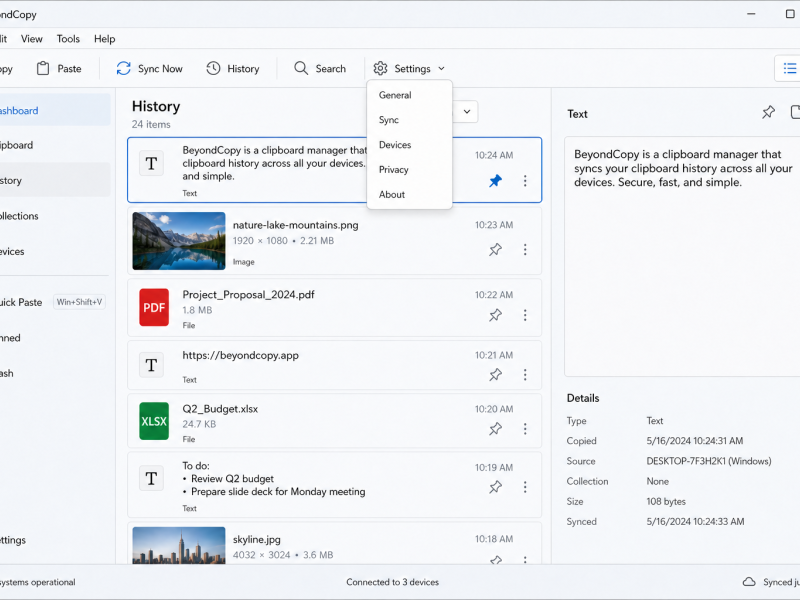Select the skyline.jpg file name
Screen dimensions: 800x600
(x=257, y=540)
